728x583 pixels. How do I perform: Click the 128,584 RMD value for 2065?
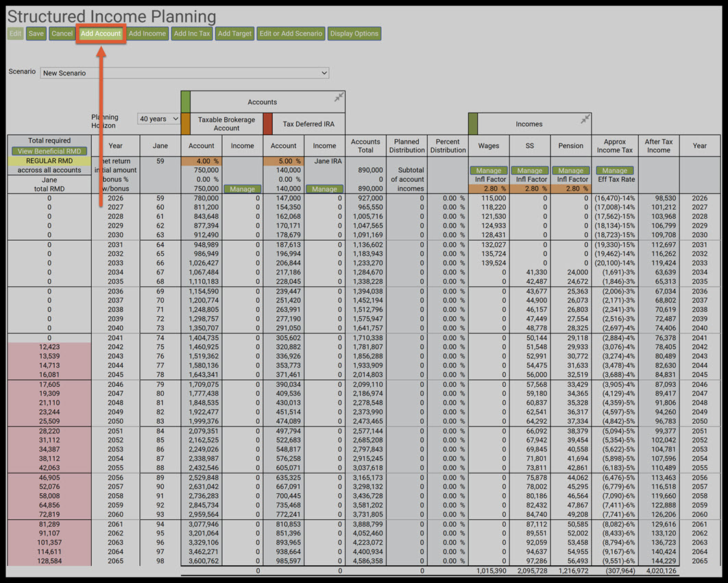pyautogui.click(x=49, y=561)
